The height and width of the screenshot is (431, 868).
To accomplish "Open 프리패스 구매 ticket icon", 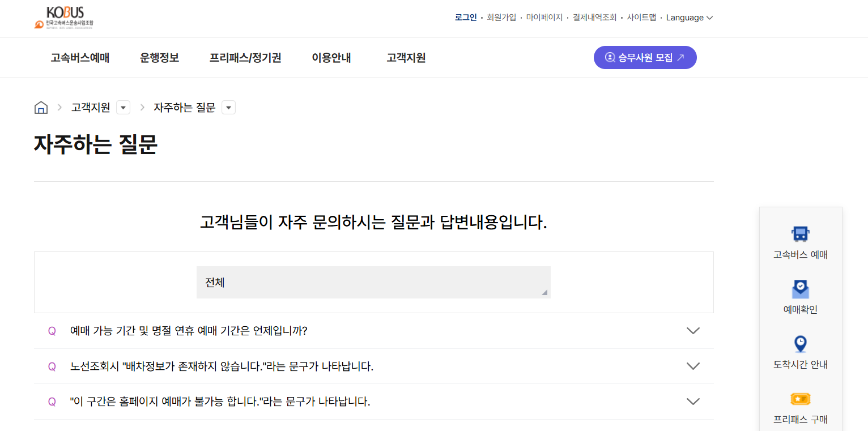I will pos(800,399).
